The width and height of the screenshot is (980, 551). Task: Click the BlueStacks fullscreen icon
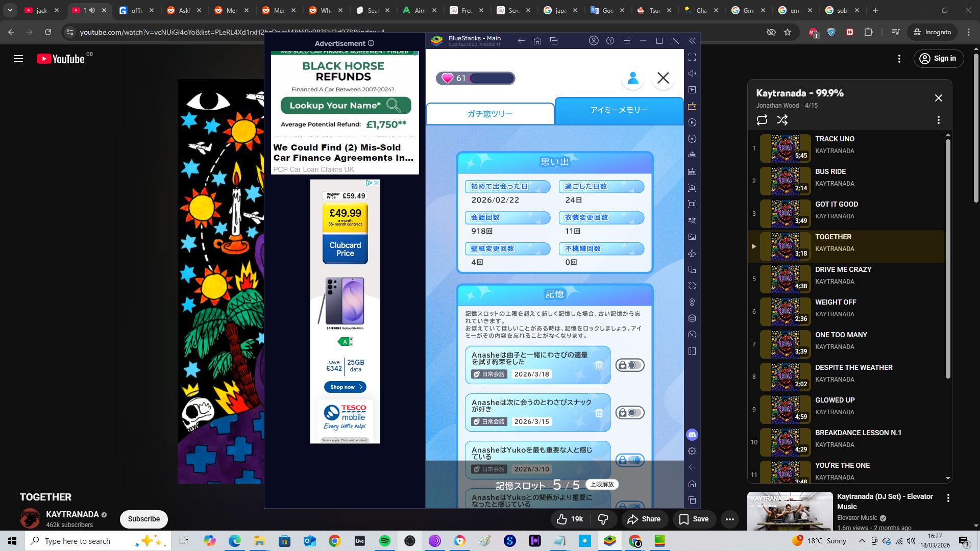[692, 57]
